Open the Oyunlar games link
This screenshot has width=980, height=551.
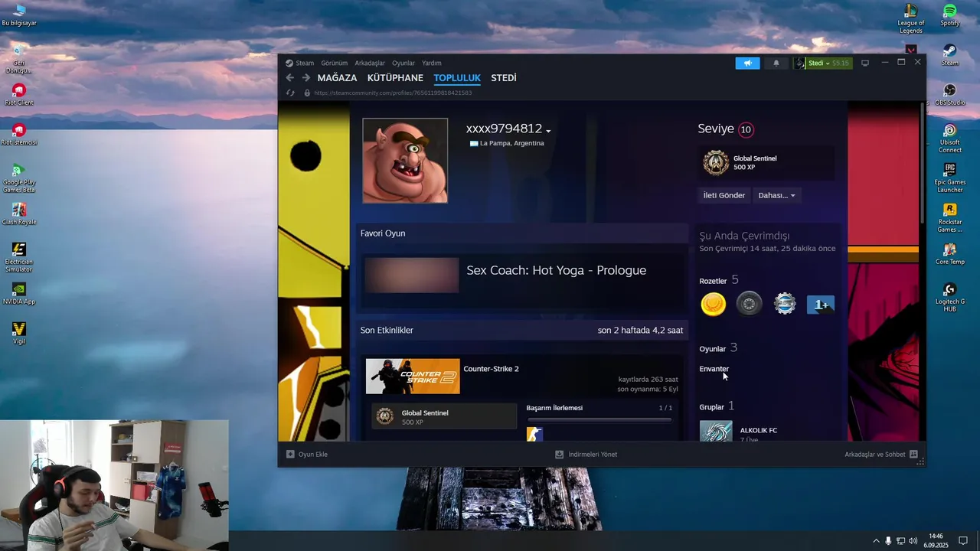point(712,349)
